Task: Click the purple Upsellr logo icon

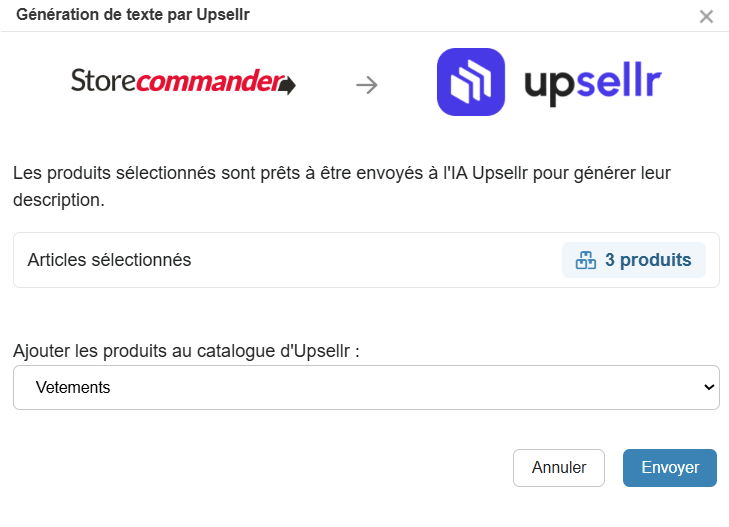Action: (471, 83)
